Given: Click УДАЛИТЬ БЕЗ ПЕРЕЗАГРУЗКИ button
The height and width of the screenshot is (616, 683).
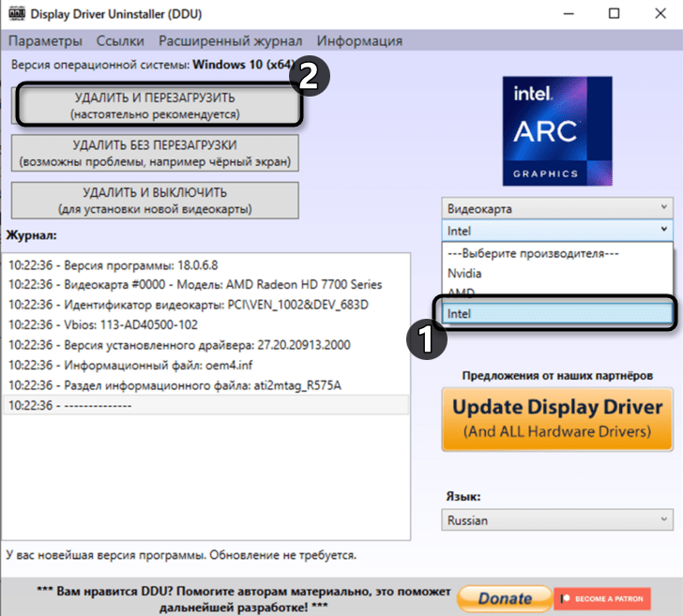Looking at the screenshot, I should pos(155,153).
